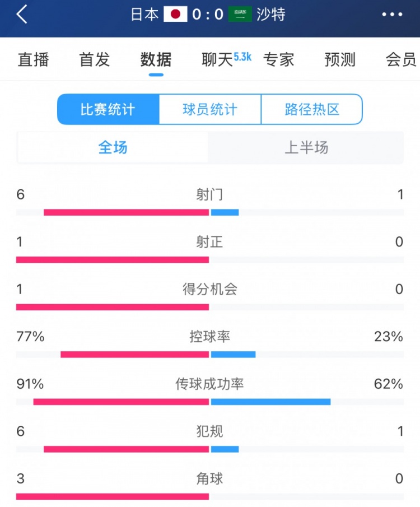Click the 犯规 fouls statistic label
This screenshot has width=420, height=507.
pyautogui.click(x=210, y=432)
